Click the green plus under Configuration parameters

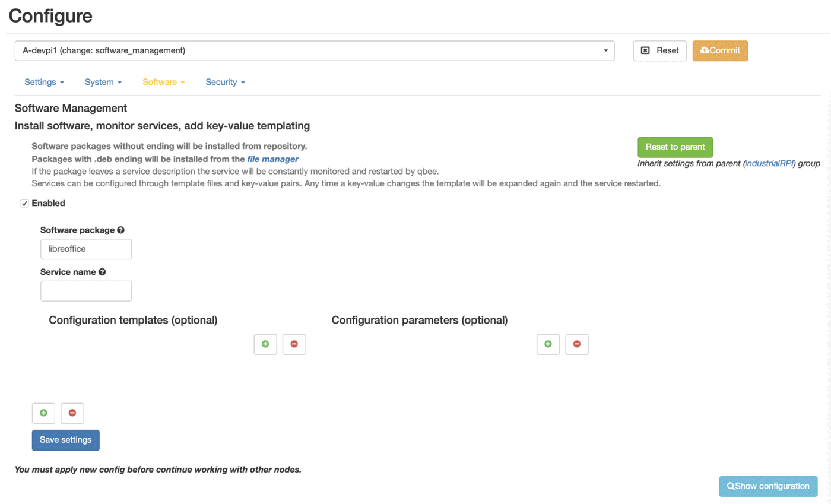[x=548, y=344]
